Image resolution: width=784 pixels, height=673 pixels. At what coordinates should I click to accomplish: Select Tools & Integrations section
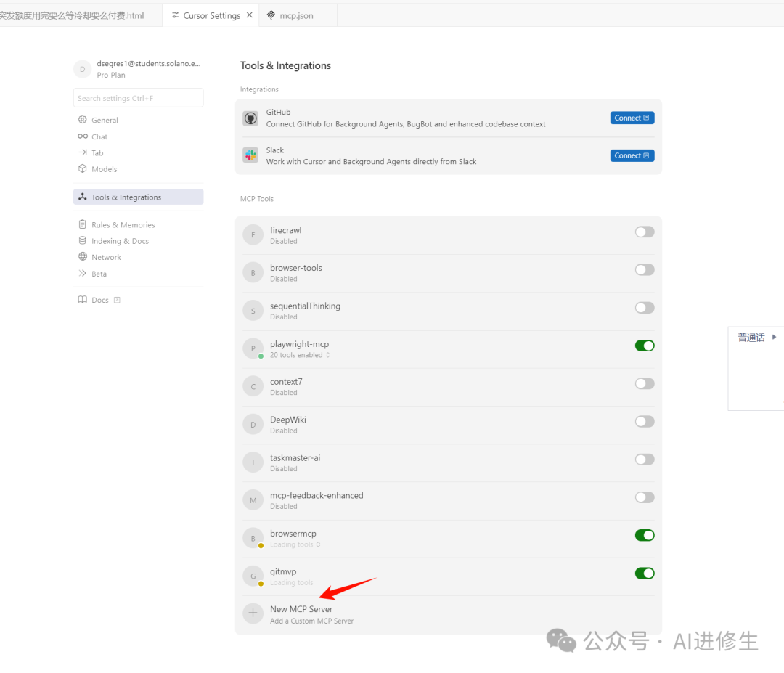(138, 197)
